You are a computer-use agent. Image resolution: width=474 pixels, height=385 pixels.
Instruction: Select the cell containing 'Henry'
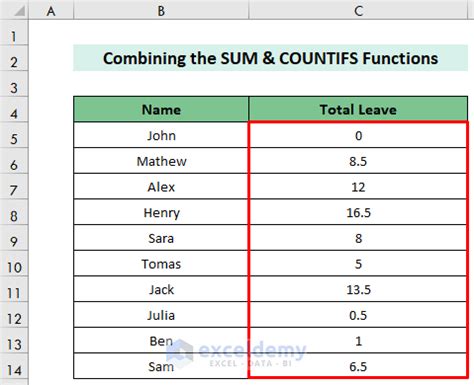click(x=161, y=212)
